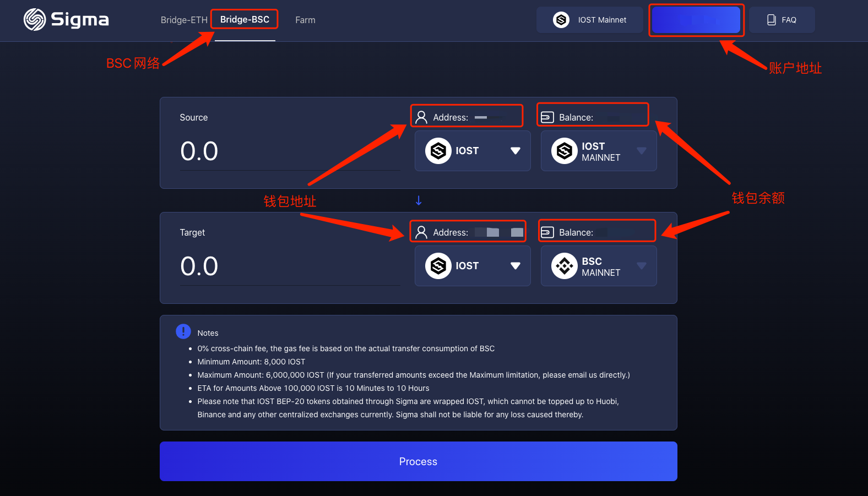The image size is (868, 496).
Task: Click the Process button
Action: [x=419, y=461]
